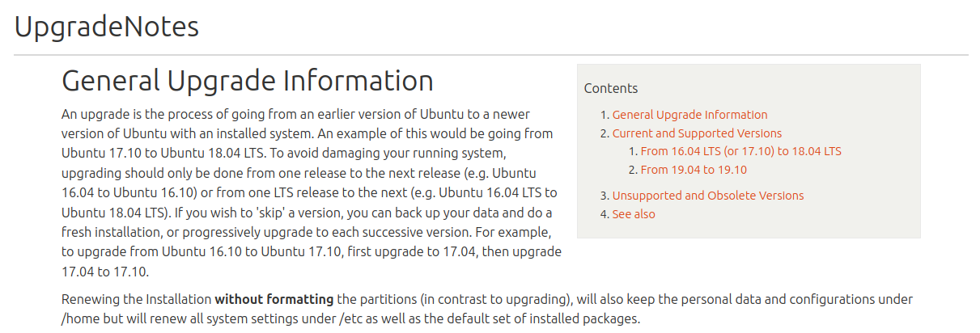Click the '/home' path in the last paragraph

(78, 318)
